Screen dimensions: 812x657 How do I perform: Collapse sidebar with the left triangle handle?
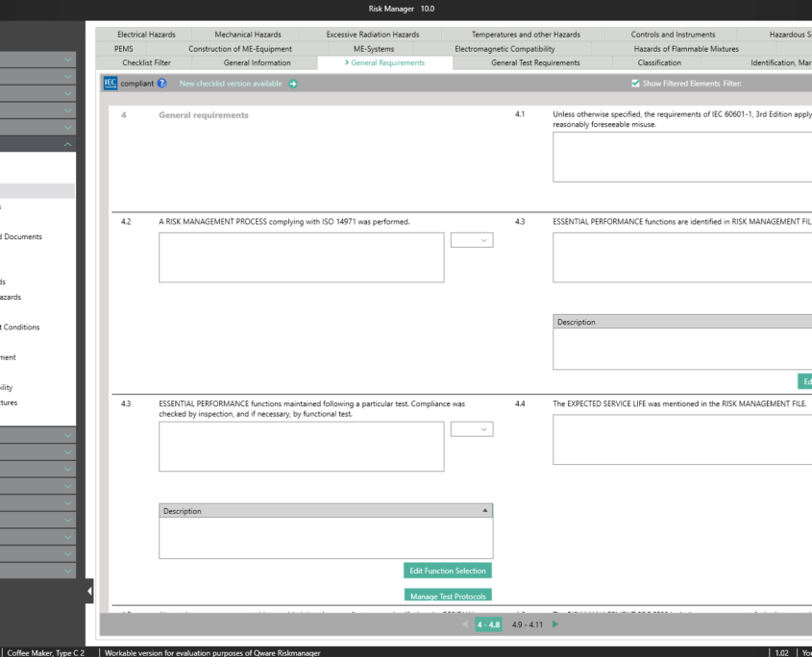(x=90, y=592)
